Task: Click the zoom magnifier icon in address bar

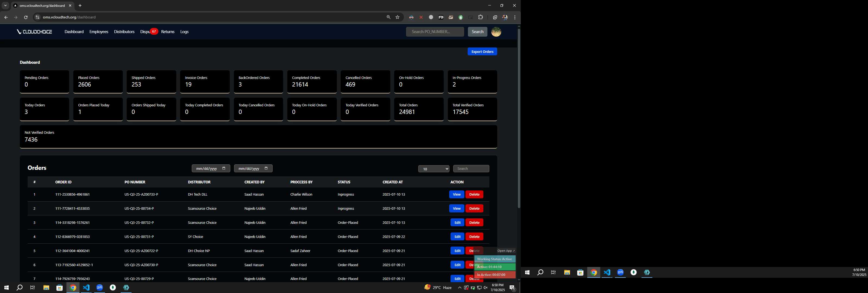Action: [x=388, y=17]
